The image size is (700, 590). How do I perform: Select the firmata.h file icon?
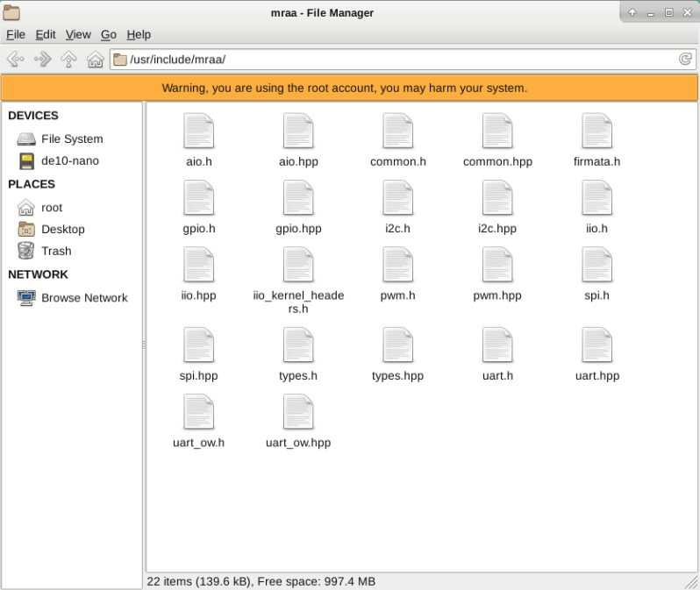596,132
